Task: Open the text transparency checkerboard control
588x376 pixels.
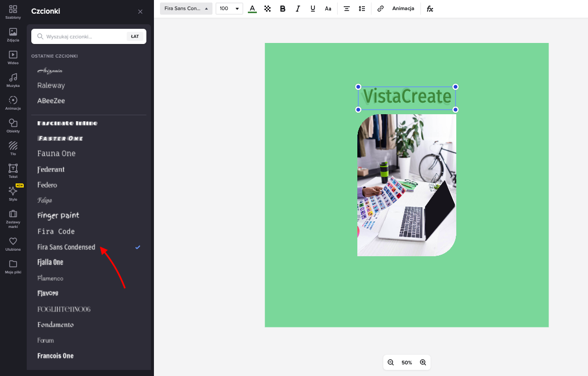Action: (268, 9)
